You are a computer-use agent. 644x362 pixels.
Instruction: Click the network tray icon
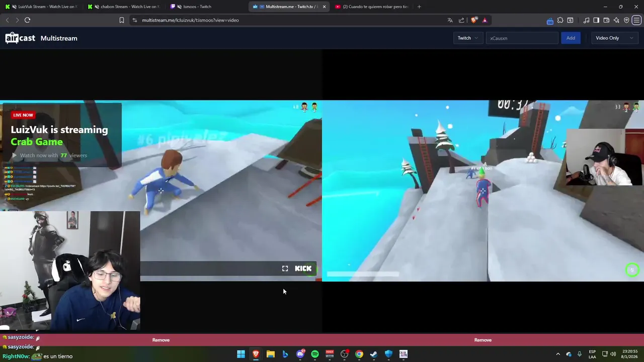[605, 354]
